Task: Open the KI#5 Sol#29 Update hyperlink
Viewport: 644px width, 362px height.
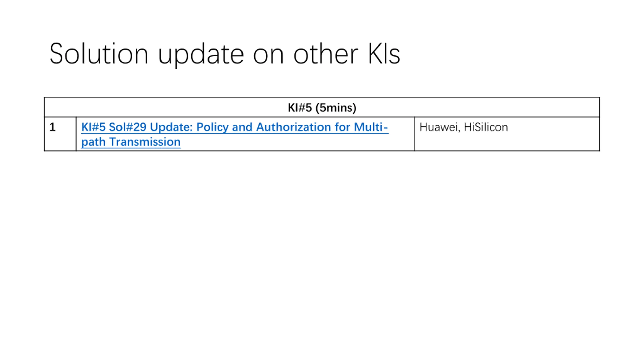Action: coord(235,134)
